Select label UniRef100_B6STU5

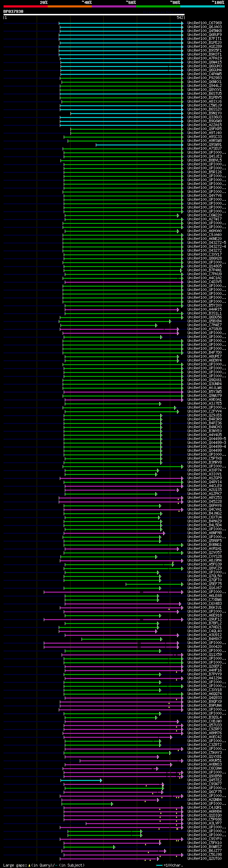coord(204,94)
